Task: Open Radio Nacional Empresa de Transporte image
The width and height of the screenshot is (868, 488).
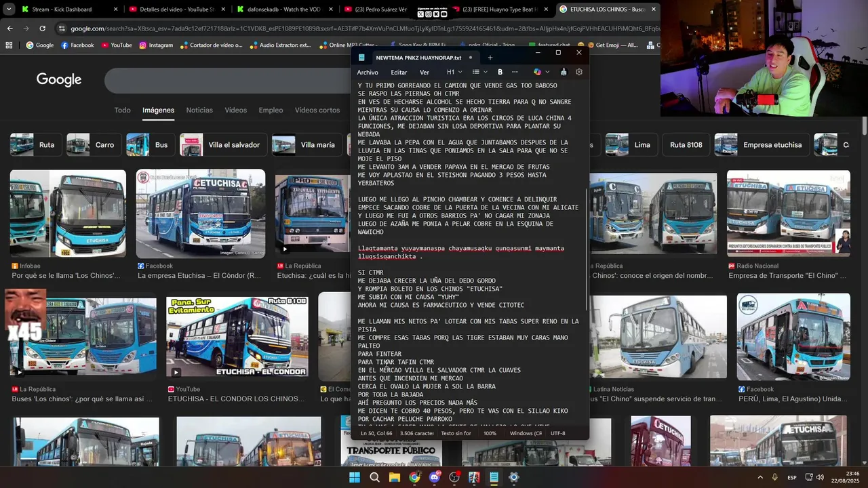Action: pyautogui.click(x=788, y=213)
